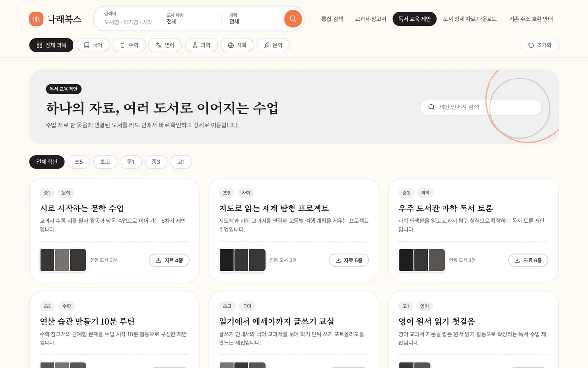Screen dimensions: 588x368
Task: Select 중1 grade filter
Action: click(x=131, y=162)
